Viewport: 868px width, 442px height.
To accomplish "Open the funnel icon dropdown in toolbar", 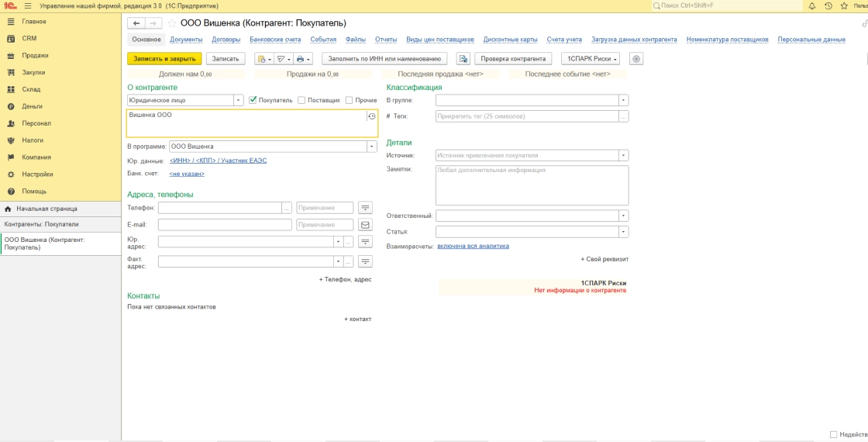I will tap(284, 59).
